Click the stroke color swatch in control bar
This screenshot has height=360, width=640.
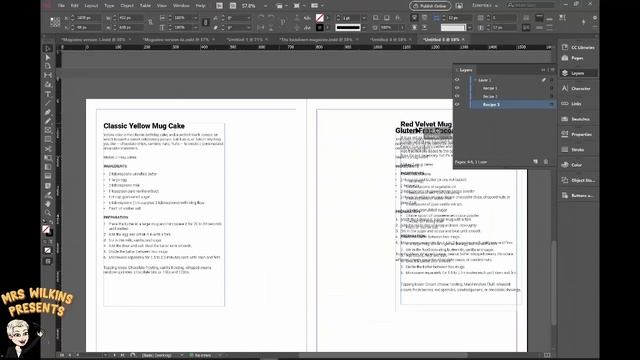pos(320,27)
